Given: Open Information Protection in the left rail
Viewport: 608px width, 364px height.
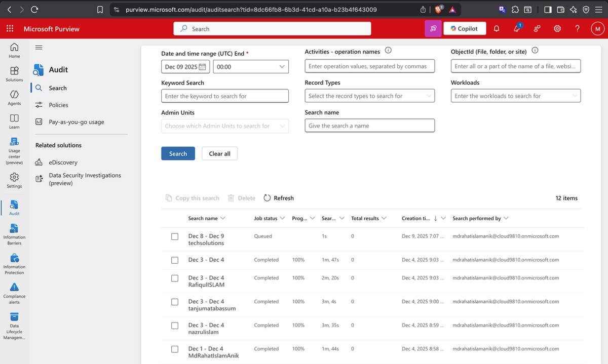Looking at the screenshot, I should pyautogui.click(x=14, y=263).
